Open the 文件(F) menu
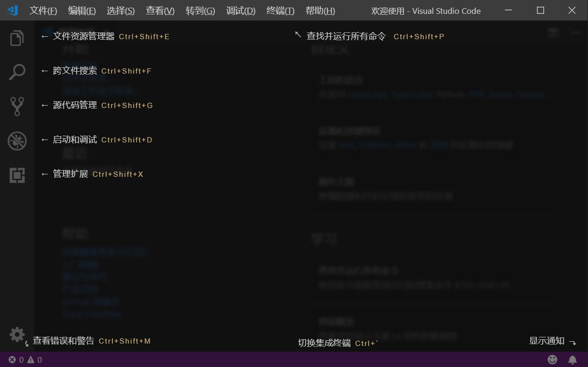The height and width of the screenshot is (367, 588). coord(42,11)
